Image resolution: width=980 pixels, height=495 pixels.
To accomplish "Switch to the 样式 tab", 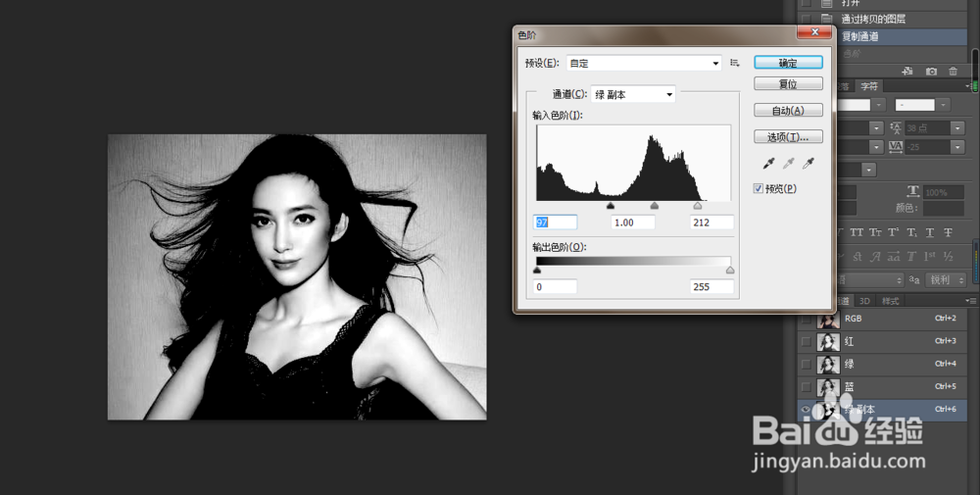I will tap(890, 301).
